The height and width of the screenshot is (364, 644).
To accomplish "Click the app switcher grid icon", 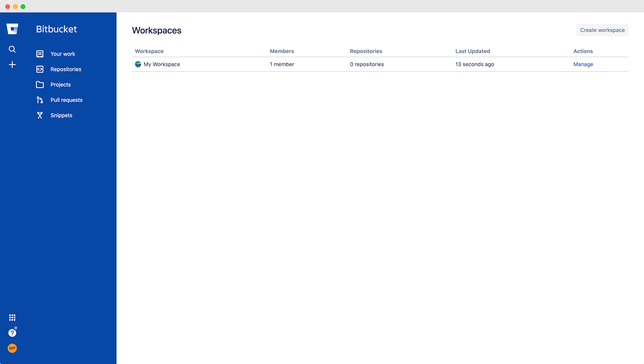I will coord(12,317).
